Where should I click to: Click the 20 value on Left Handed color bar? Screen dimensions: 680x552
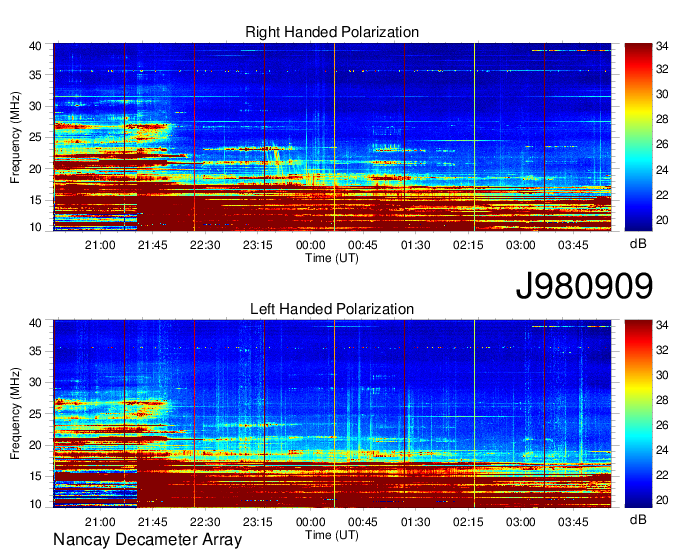point(662,500)
